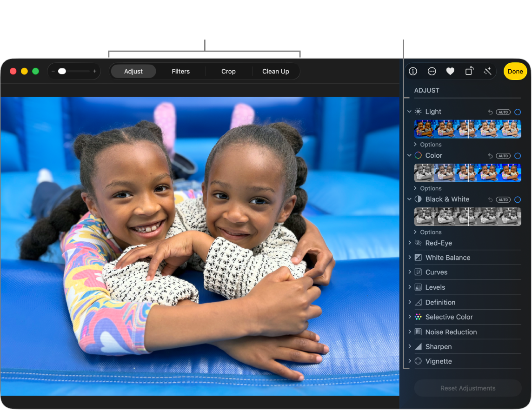
Task: Apply Auto Enhance magic wand
Action: [487, 71]
